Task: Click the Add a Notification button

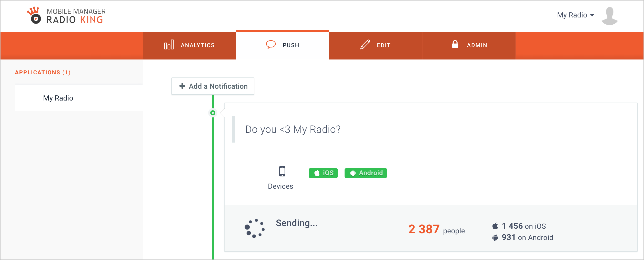Action: (213, 86)
